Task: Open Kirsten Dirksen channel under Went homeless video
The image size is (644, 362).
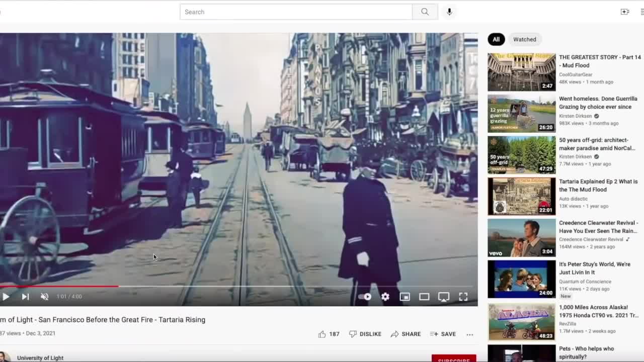Action: click(576, 116)
